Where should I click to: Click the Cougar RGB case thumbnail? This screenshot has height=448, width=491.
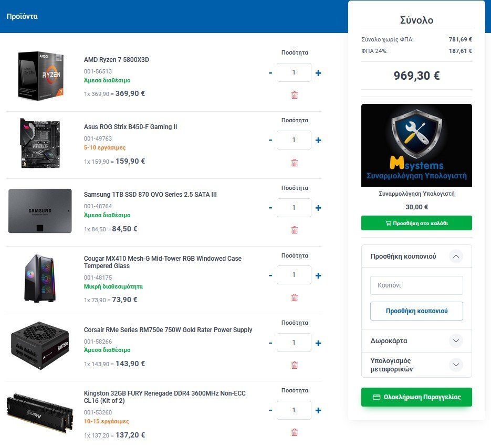pos(40,279)
